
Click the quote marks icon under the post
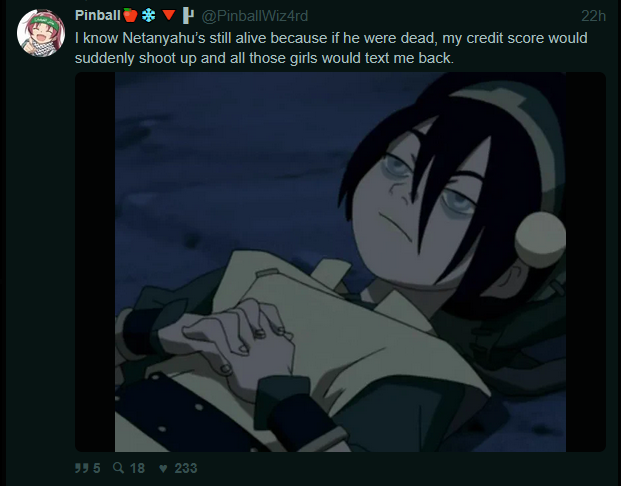click(x=82, y=468)
